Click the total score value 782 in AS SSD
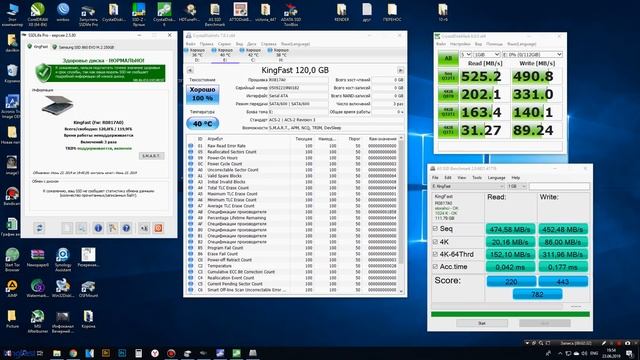Image resolution: width=640 pixels, height=360 pixels. click(537, 294)
